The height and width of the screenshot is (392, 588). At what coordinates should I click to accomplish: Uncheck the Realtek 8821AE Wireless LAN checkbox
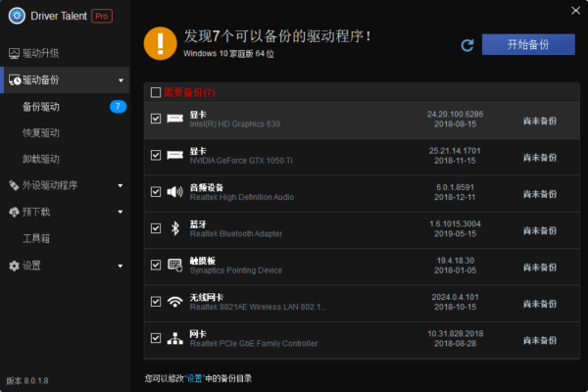[156, 302]
